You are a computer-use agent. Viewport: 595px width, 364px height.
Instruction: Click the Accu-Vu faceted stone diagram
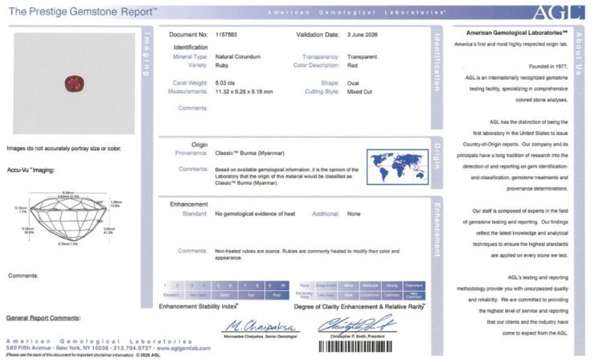pyautogui.click(x=68, y=219)
